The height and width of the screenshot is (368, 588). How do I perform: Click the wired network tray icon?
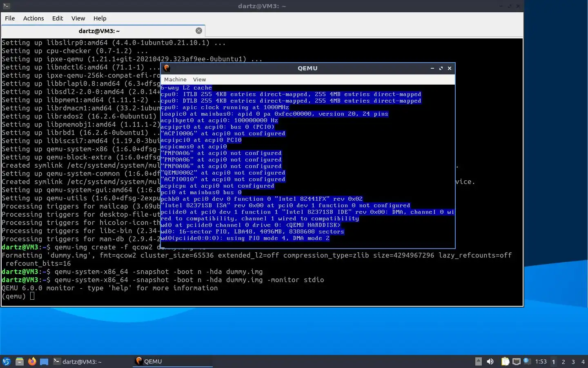(517, 361)
